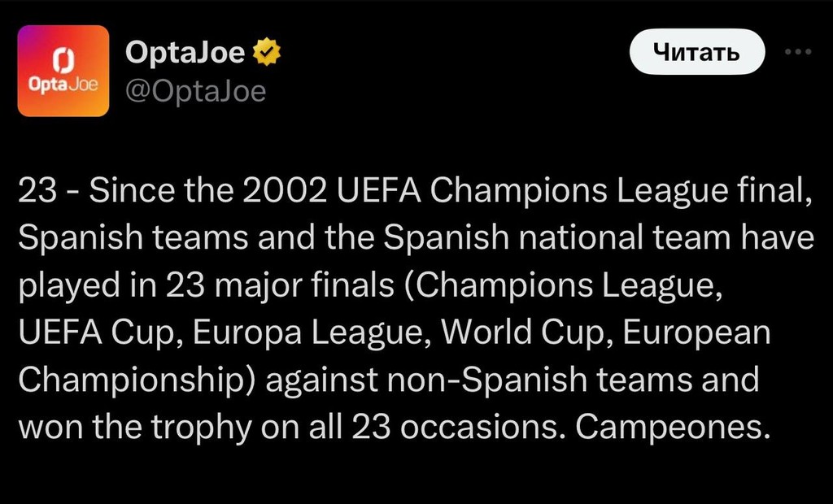Click the Читать follow button
This screenshot has width=833, height=504.
697,51
